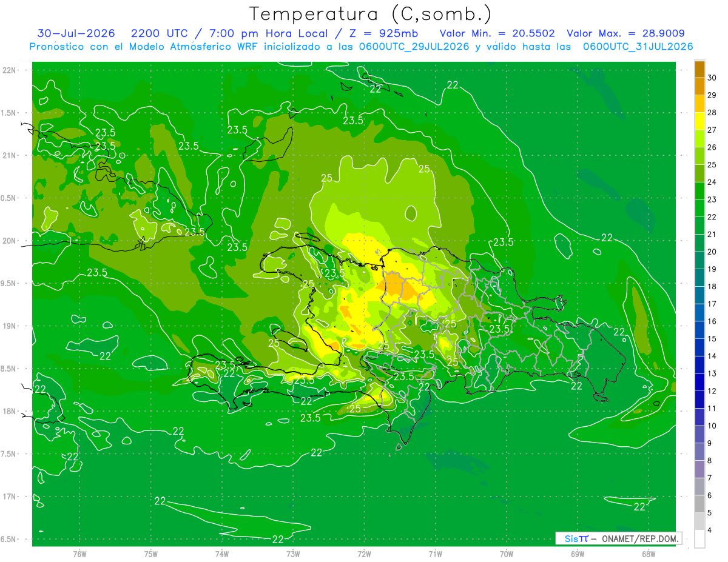
Task: Click latitude axis label "22N"
Action: [x=10, y=70]
